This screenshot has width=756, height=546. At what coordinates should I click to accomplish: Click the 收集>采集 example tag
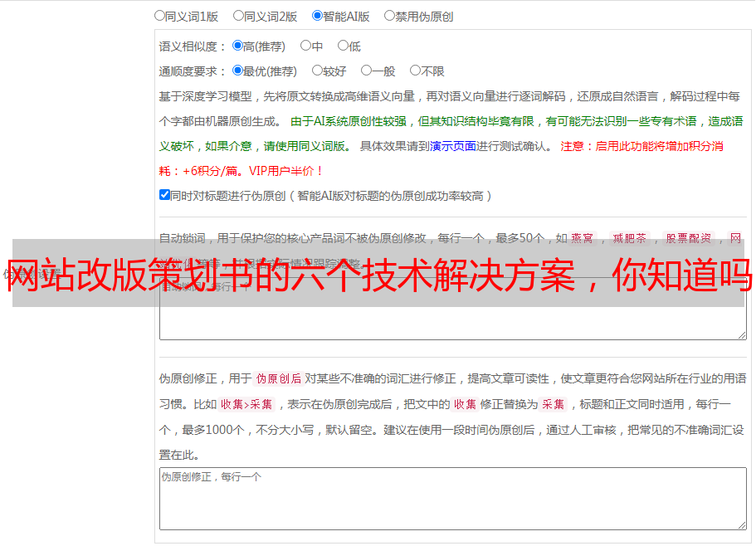246,404
